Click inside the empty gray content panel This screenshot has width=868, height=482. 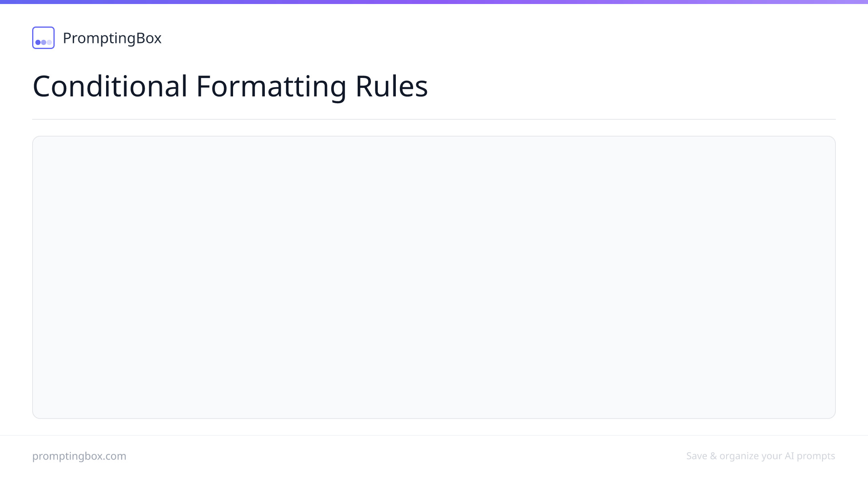(434, 277)
